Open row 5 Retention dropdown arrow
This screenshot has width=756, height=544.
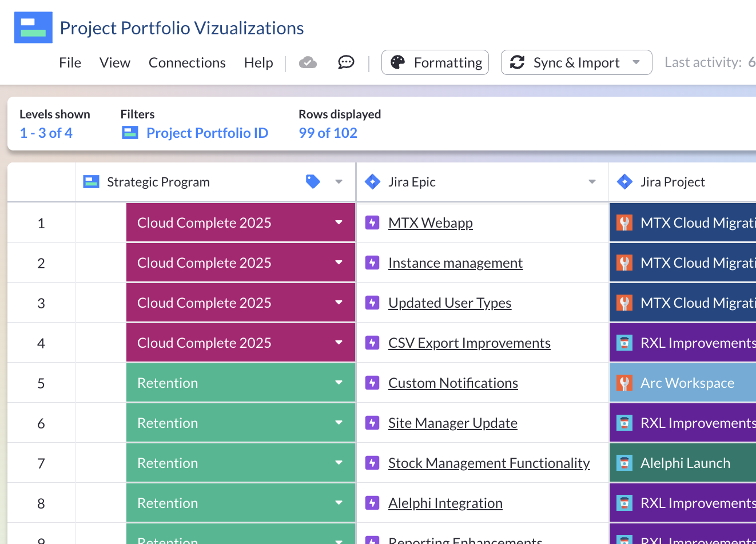click(x=339, y=383)
